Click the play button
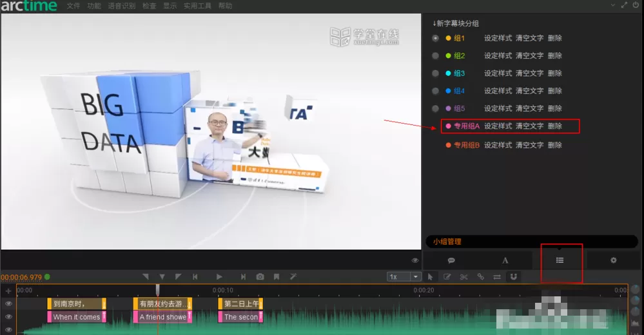 tap(219, 277)
